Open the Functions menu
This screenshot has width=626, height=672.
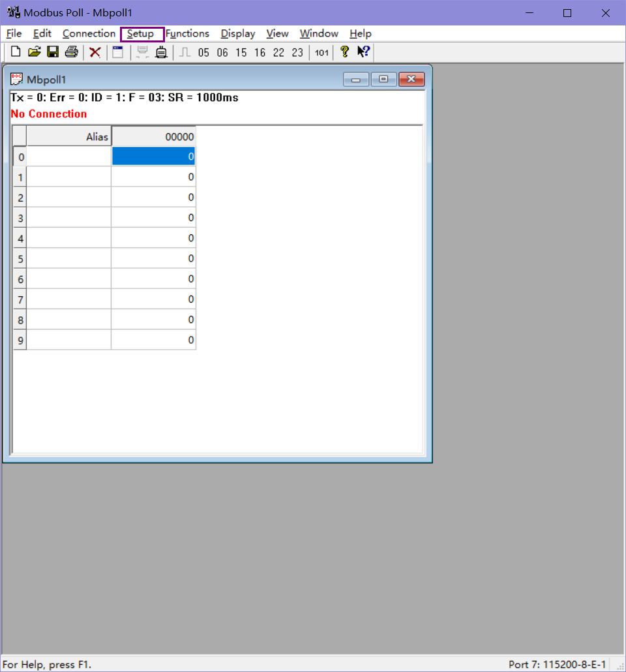coord(187,33)
